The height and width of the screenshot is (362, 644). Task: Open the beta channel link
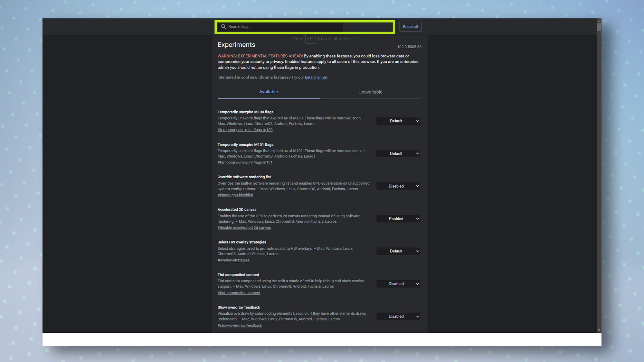click(x=316, y=78)
